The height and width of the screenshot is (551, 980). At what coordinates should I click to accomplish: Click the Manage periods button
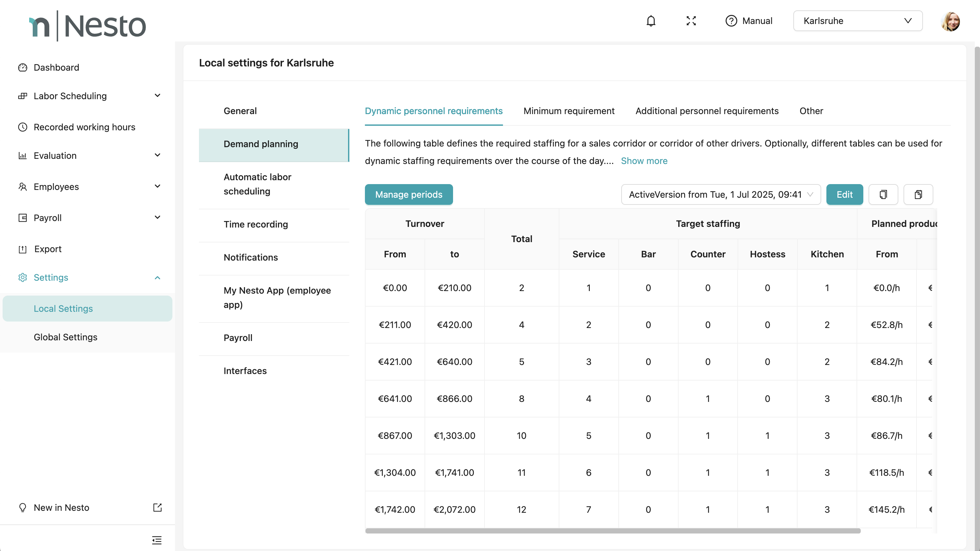point(409,194)
